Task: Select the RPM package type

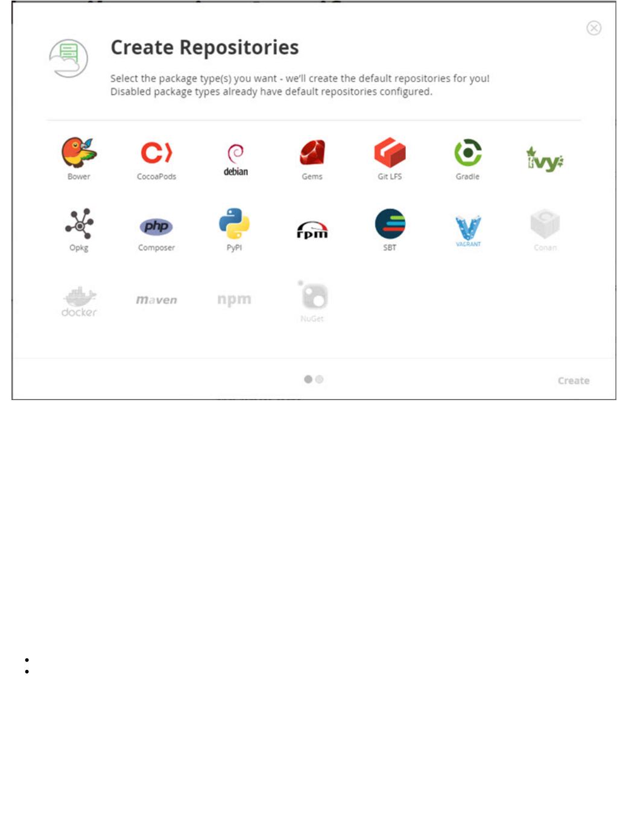Action: pyautogui.click(x=312, y=231)
